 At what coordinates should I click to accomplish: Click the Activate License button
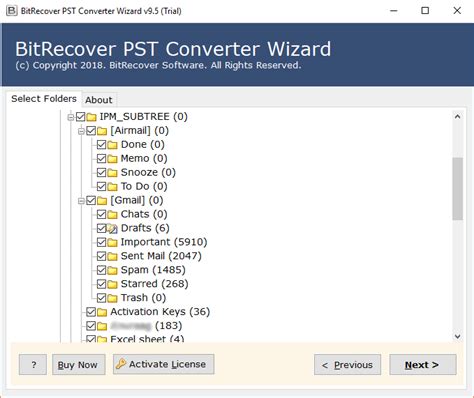pos(163,364)
